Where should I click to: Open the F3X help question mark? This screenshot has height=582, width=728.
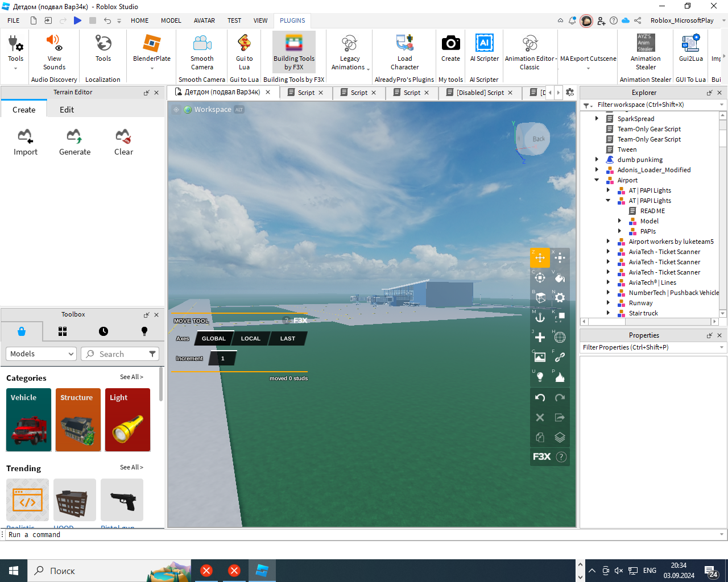(561, 457)
